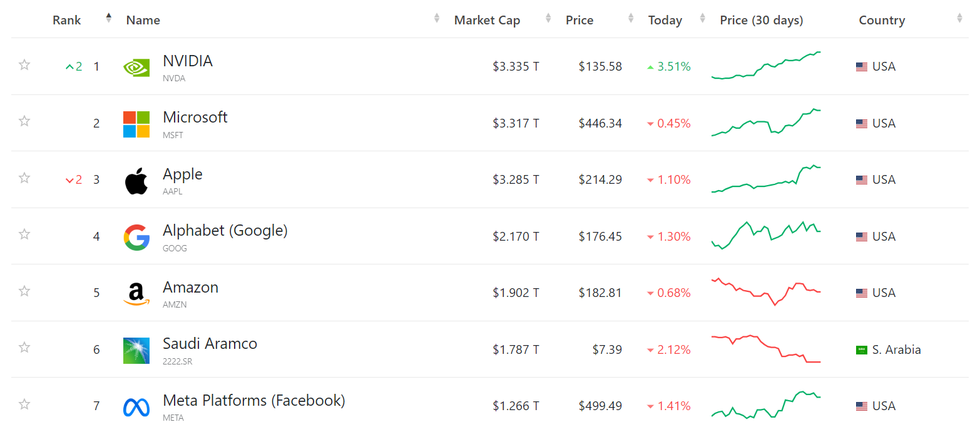
Task: Sort companies by Price column
Action: tap(579, 20)
